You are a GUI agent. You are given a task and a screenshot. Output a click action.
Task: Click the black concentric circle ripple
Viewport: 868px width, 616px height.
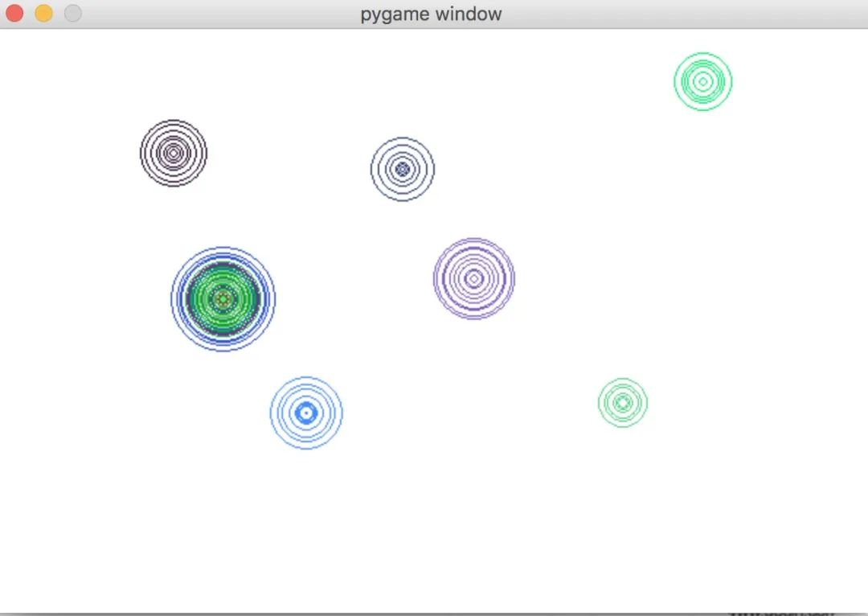174,153
